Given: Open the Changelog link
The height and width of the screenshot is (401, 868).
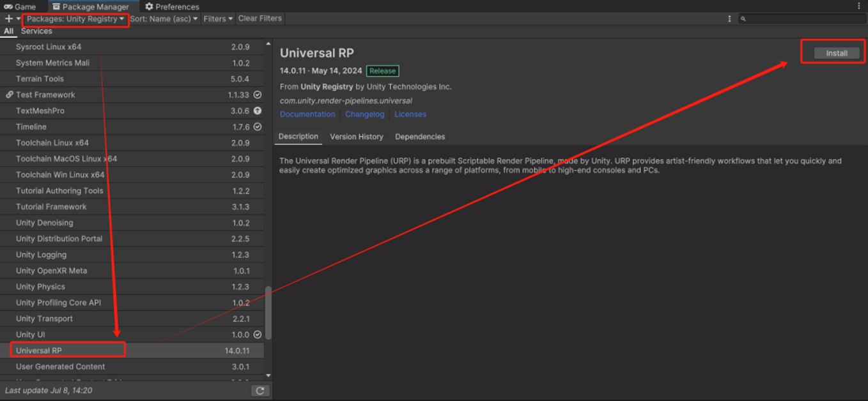Looking at the screenshot, I should (x=365, y=114).
